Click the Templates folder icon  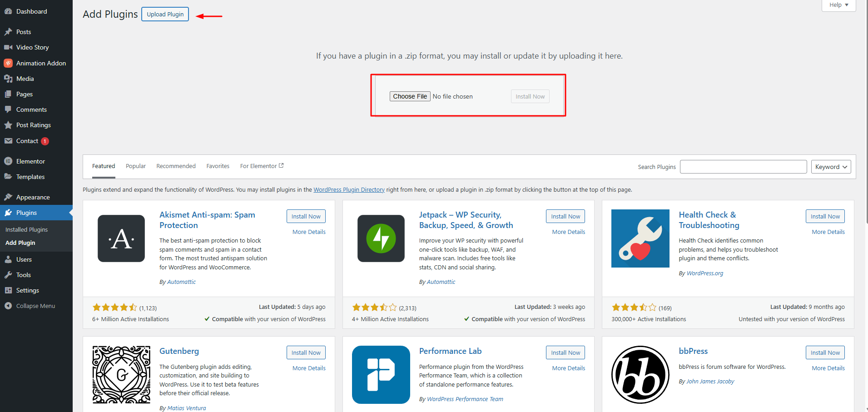coord(8,177)
